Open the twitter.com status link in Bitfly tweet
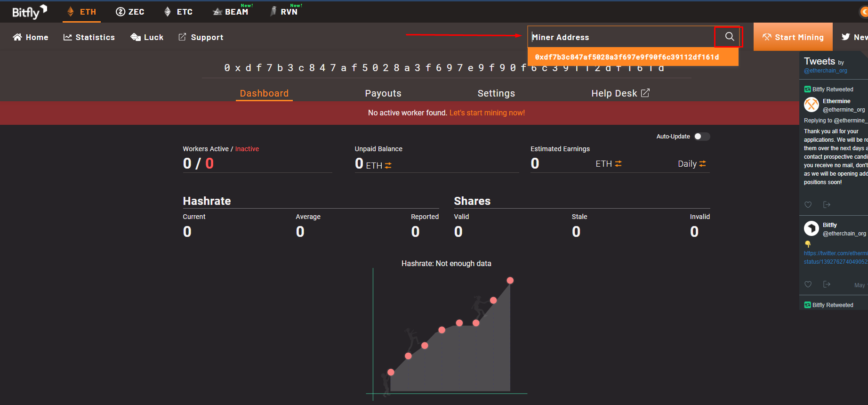868x405 pixels. 836,258
